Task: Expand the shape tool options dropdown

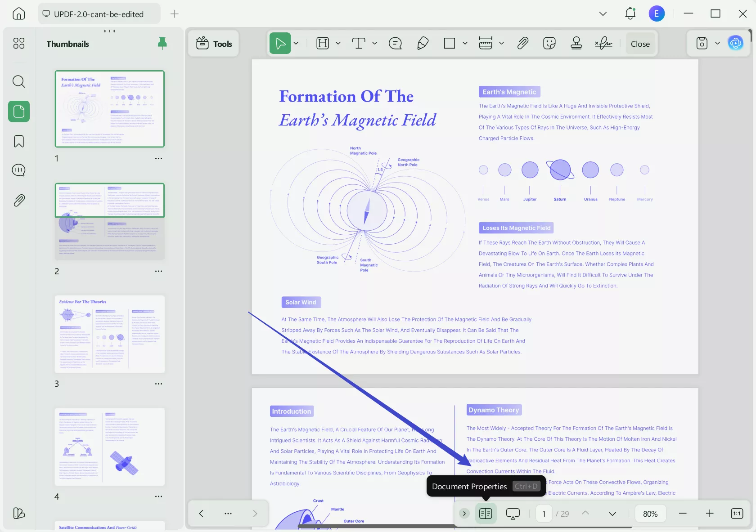Action: 465,43
